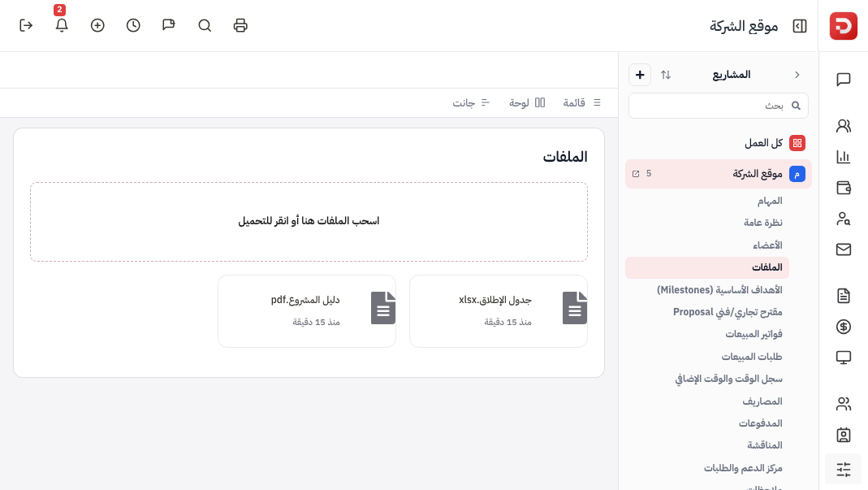This screenshot has width=868, height=490.
Task: Open the mail envelope icon
Action: 843,249
